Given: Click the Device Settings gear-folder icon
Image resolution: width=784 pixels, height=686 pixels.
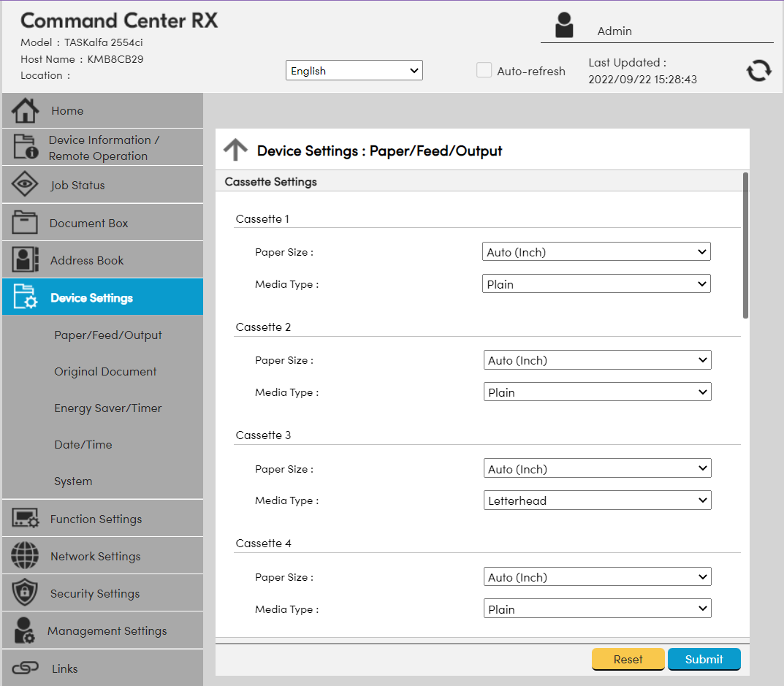Looking at the screenshot, I should (26, 297).
